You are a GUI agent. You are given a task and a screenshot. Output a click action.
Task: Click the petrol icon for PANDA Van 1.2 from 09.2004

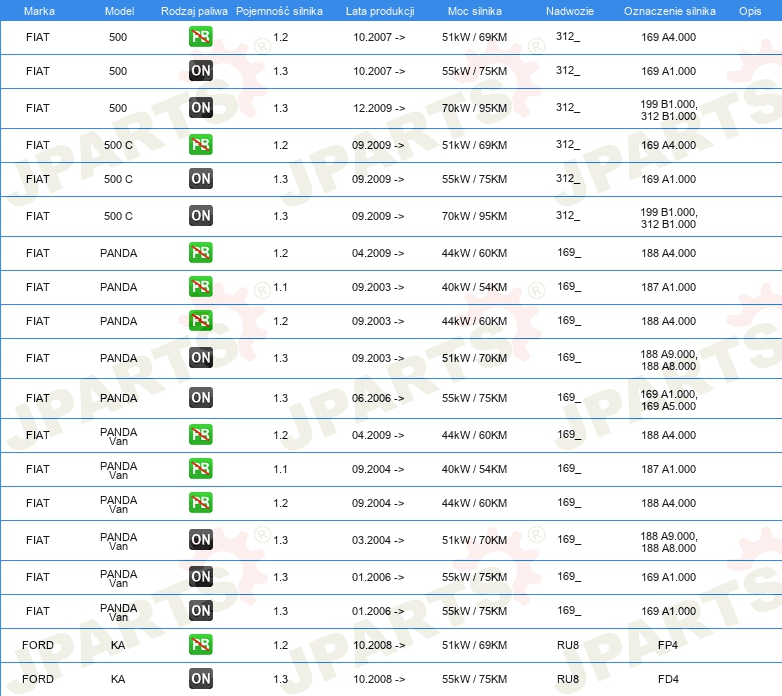[x=200, y=502]
